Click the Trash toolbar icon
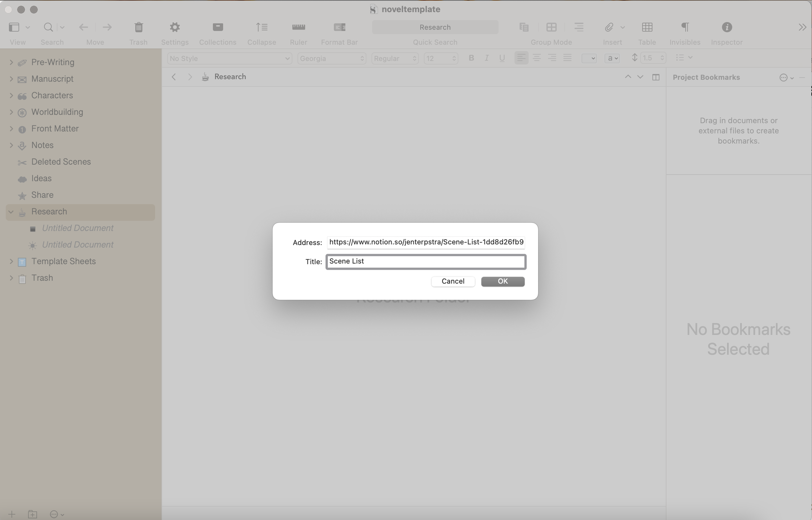This screenshot has height=520, width=812. (x=138, y=27)
